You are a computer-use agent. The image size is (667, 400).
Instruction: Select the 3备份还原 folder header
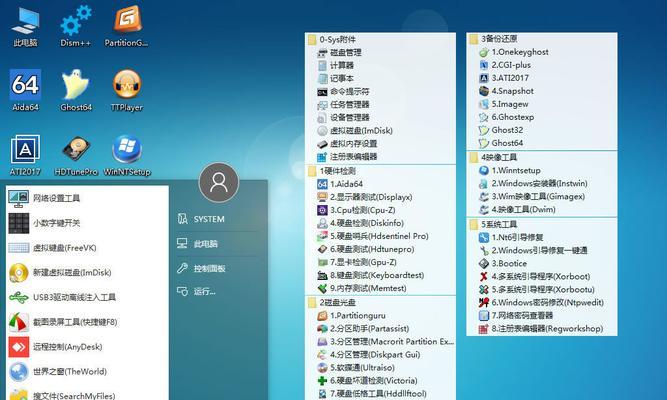[542, 39]
